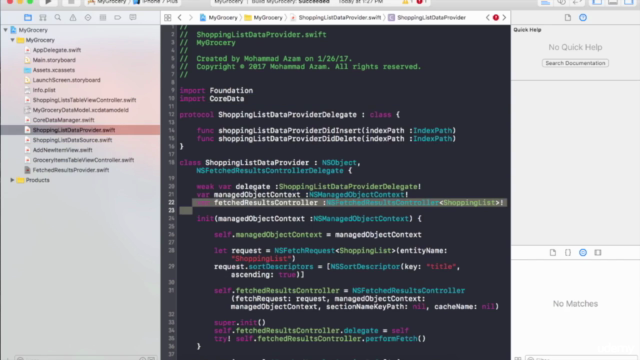
Task: Open AddNewItemView.swift
Action: coord(62,150)
